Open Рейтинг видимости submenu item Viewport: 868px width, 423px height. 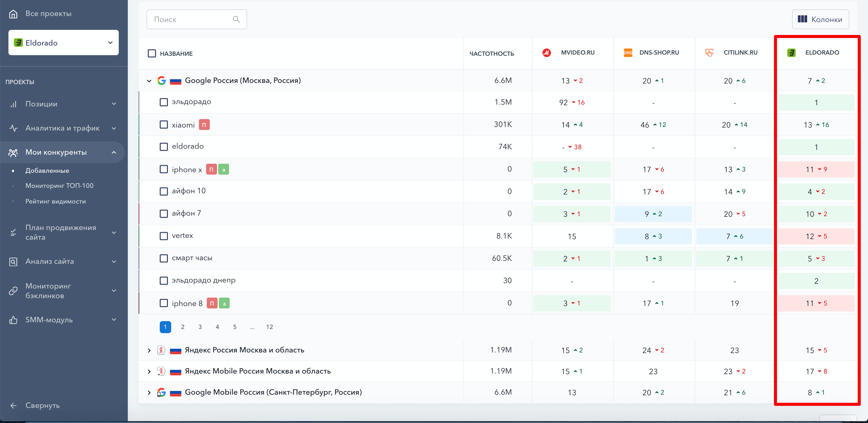coord(55,201)
